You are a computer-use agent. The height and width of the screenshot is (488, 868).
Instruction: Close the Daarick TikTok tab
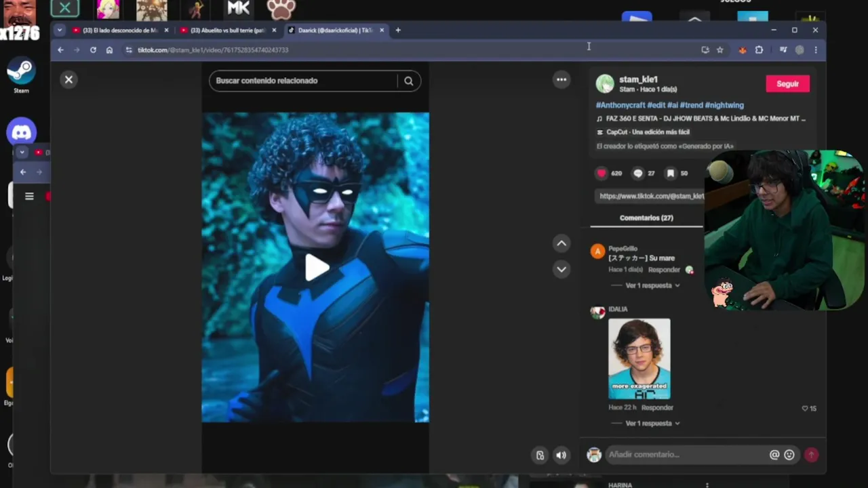pyautogui.click(x=382, y=30)
